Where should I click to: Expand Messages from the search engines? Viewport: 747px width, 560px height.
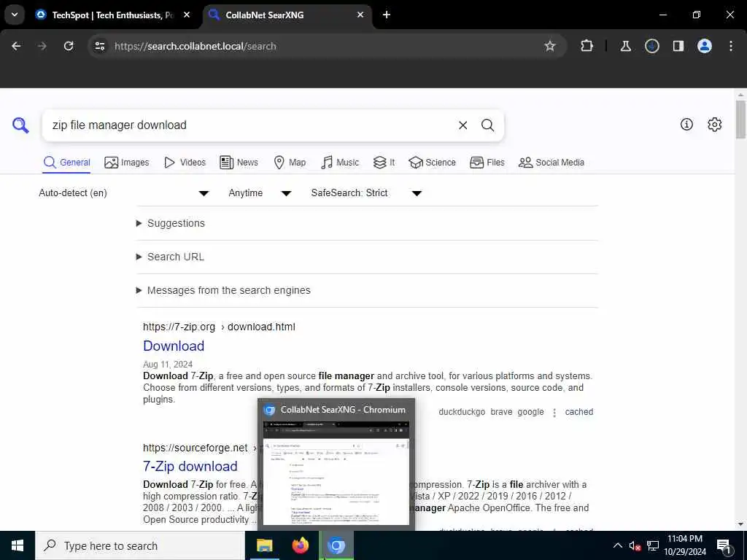tap(223, 290)
